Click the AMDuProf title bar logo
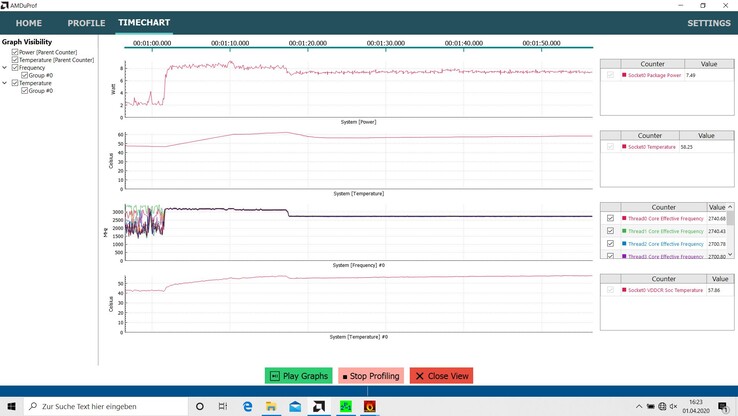 pyautogui.click(x=5, y=5)
